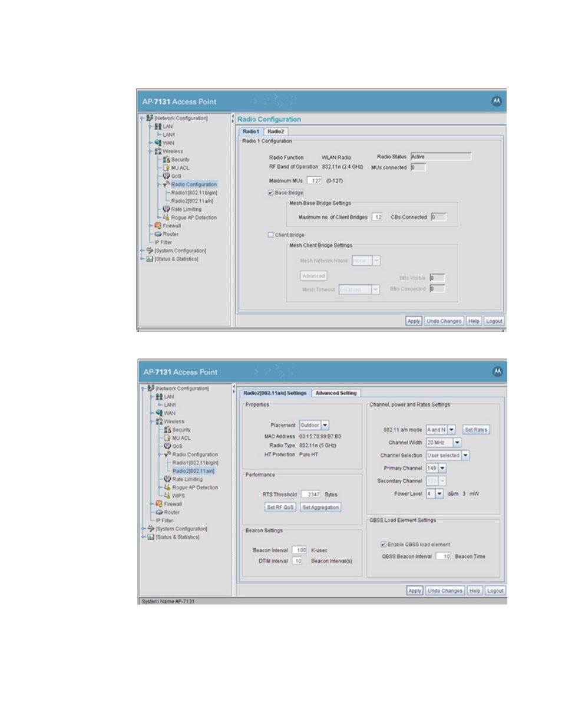The height and width of the screenshot is (728, 562).
Task: Click Rogue AP Detection icon in Radio Configuration screen
Action: point(166,217)
